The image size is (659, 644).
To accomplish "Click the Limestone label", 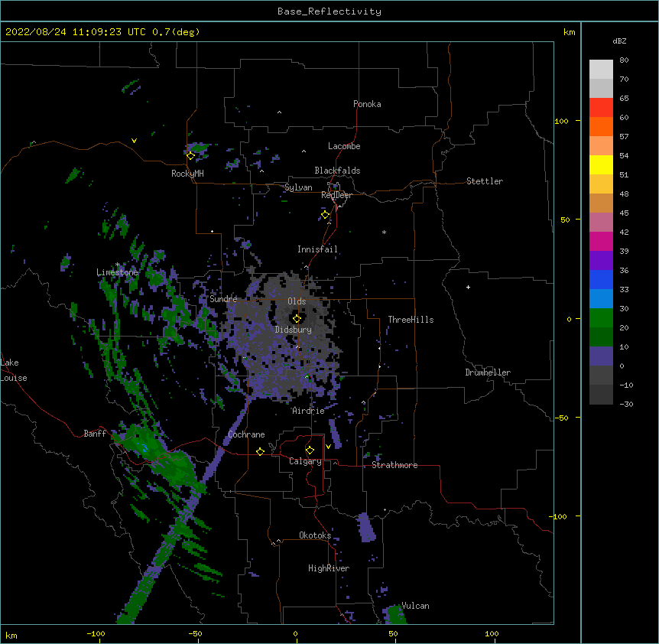I will (117, 272).
